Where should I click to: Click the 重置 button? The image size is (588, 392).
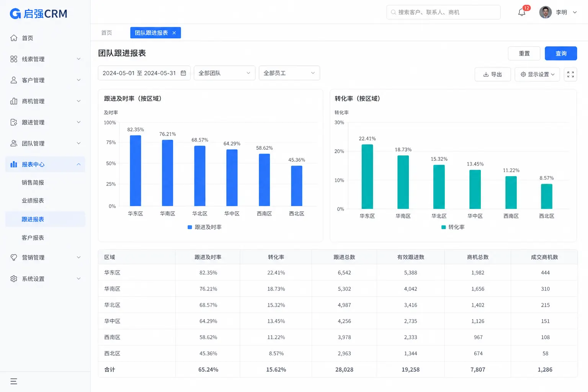pyautogui.click(x=524, y=54)
